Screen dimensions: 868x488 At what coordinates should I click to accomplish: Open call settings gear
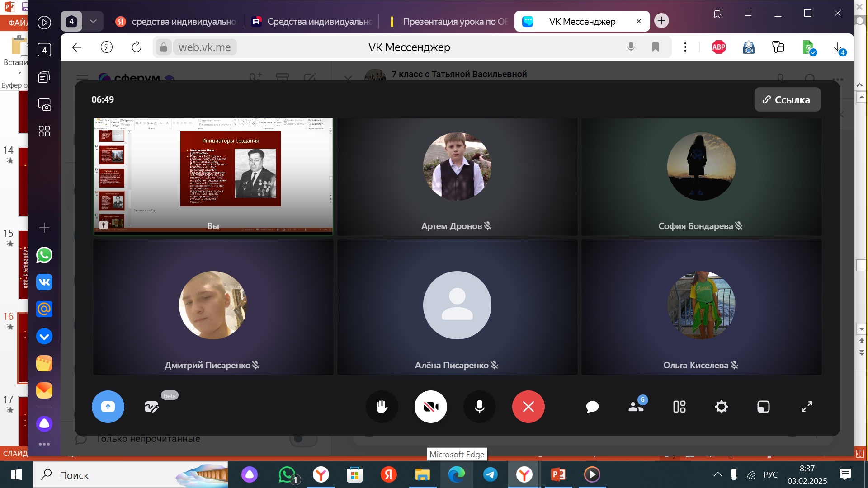(722, 407)
